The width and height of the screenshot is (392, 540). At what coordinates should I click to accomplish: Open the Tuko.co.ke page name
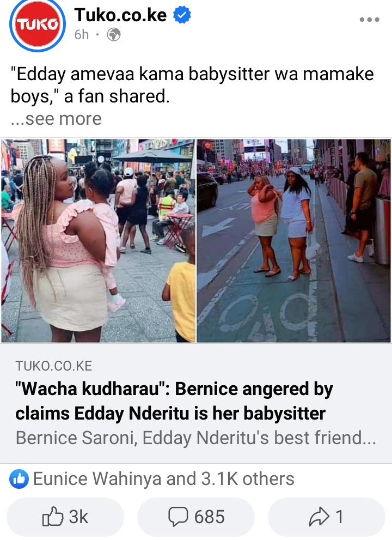(120, 15)
